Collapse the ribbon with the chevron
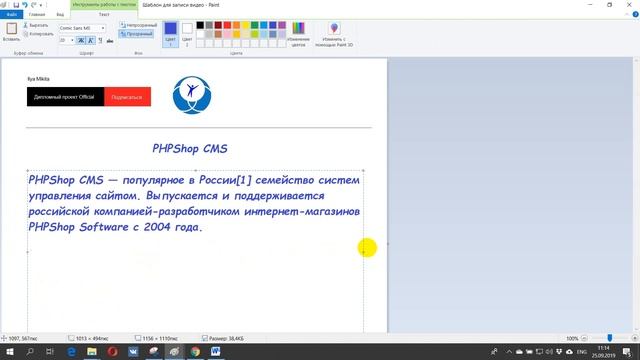 coord(627,14)
